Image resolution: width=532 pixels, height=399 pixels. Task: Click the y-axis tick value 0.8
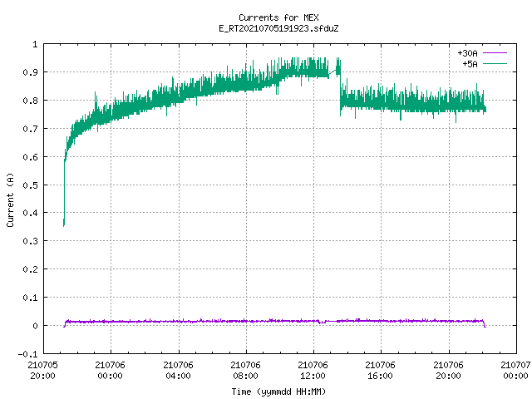pos(30,101)
